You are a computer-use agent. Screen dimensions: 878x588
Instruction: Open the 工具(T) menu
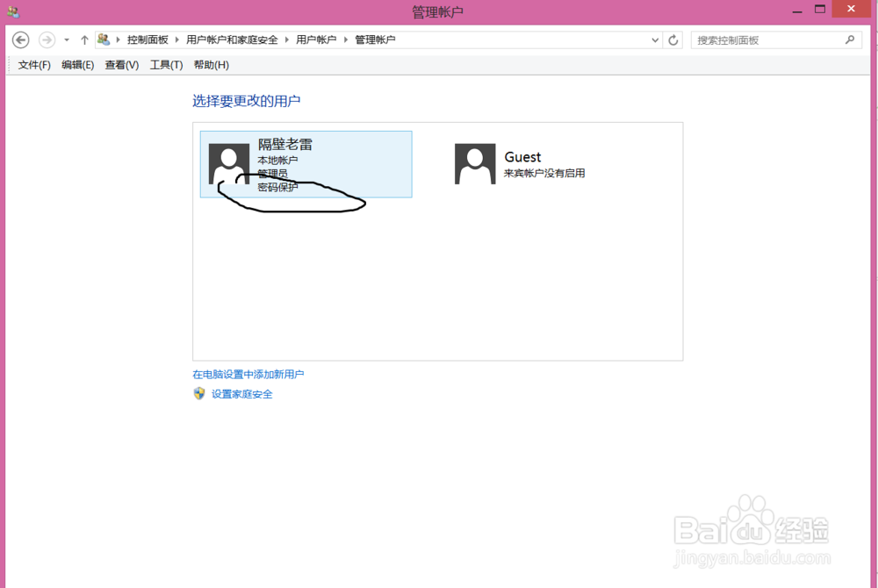(166, 64)
